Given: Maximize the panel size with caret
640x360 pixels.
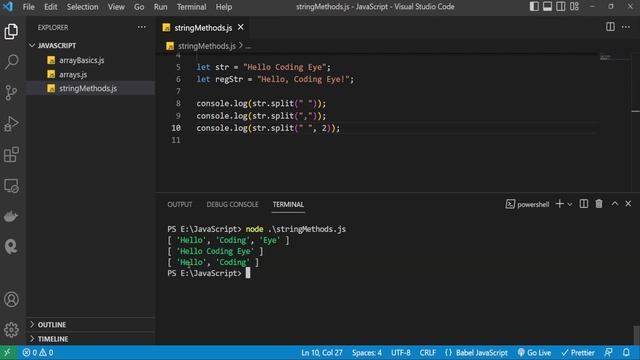Looking at the screenshot, I should pos(615,204).
